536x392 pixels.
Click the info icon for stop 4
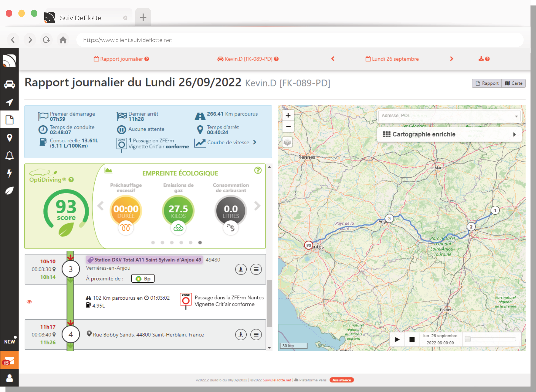[x=241, y=335]
